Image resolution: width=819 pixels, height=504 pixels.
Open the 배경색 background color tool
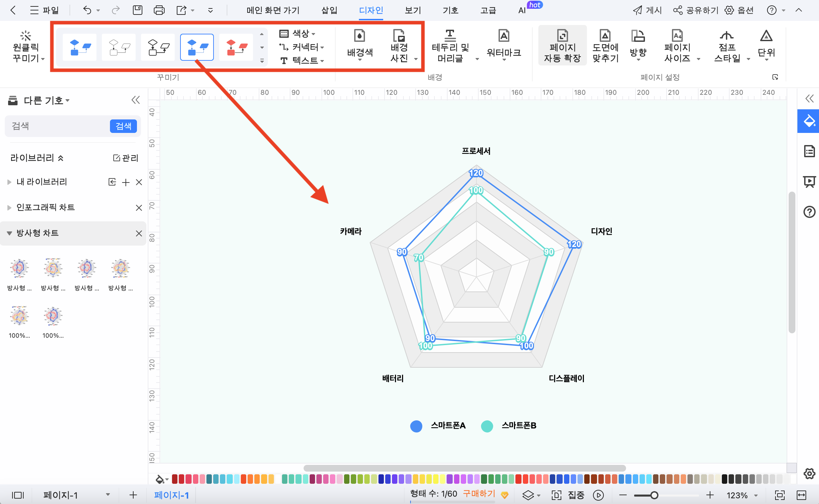tap(360, 46)
